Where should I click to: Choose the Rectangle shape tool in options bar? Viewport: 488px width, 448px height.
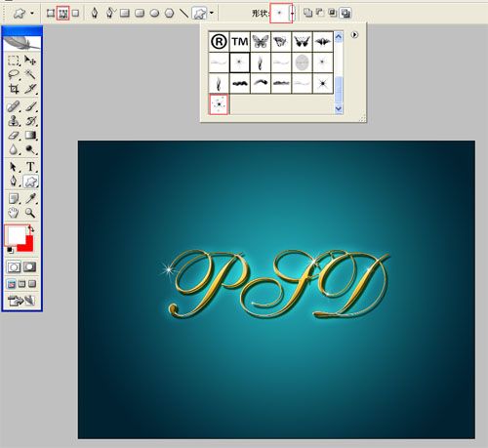[x=125, y=13]
